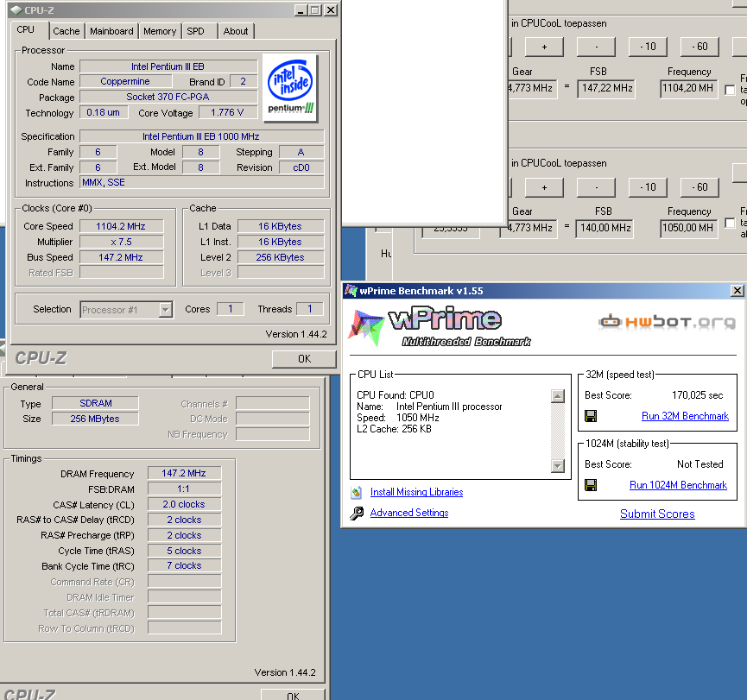Click the plus button above 147,22 MHz FSB
This screenshot has height=700, width=747.
544,47
